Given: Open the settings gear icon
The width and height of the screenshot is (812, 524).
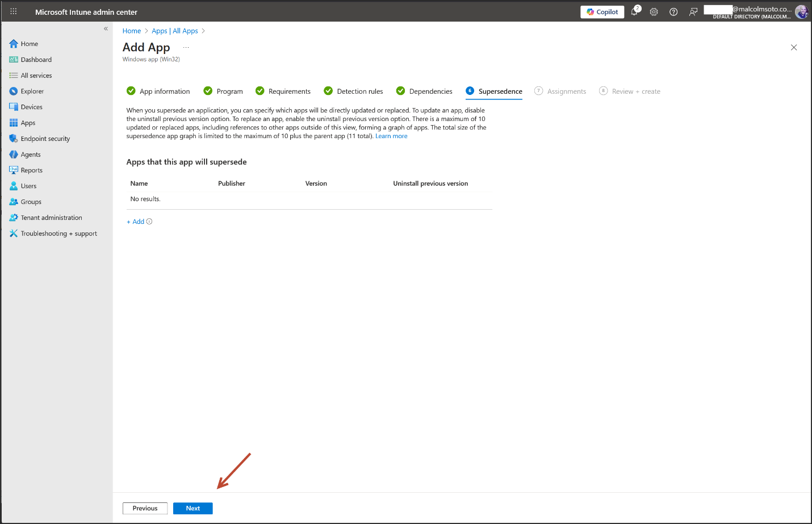Looking at the screenshot, I should (654, 12).
